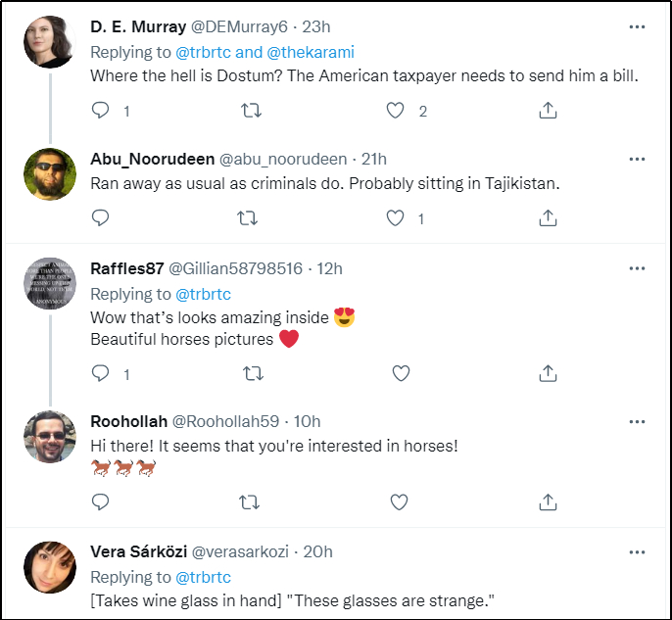Open more options on Vera Sárközi's tweet
This screenshot has height=620, width=672.
click(637, 551)
